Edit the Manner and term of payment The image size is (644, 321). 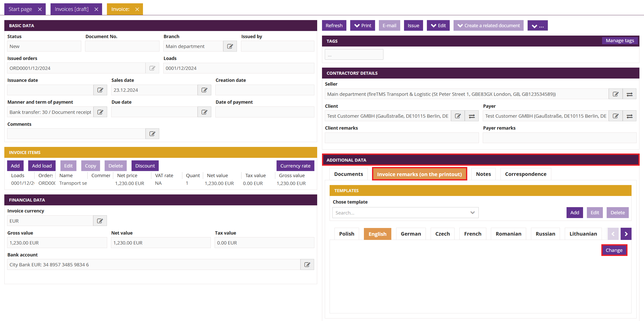(x=100, y=112)
